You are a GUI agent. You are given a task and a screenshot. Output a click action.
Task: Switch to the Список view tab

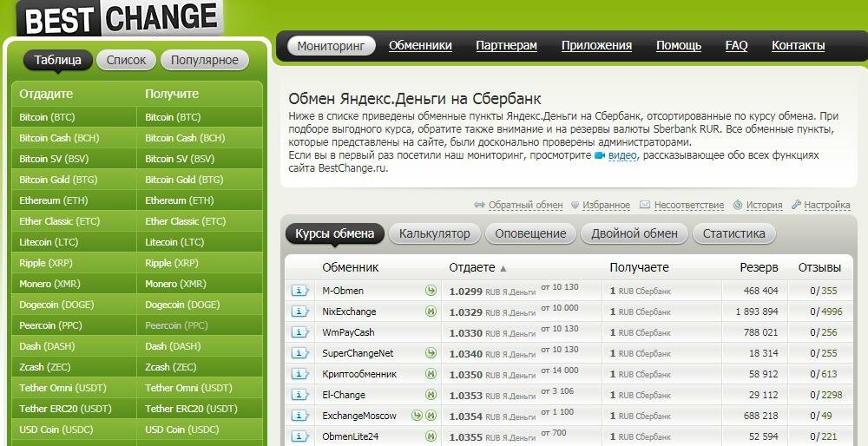(x=126, y=61)
